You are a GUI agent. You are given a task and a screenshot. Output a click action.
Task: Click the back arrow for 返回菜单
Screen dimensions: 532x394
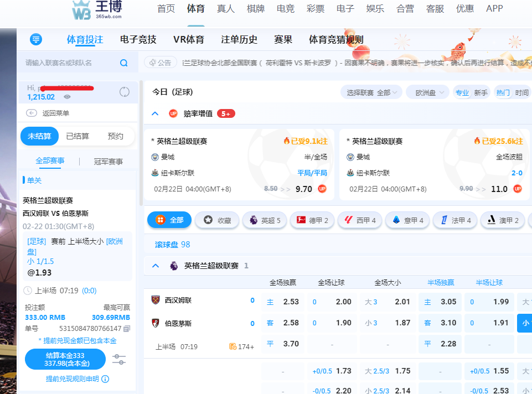31,113
